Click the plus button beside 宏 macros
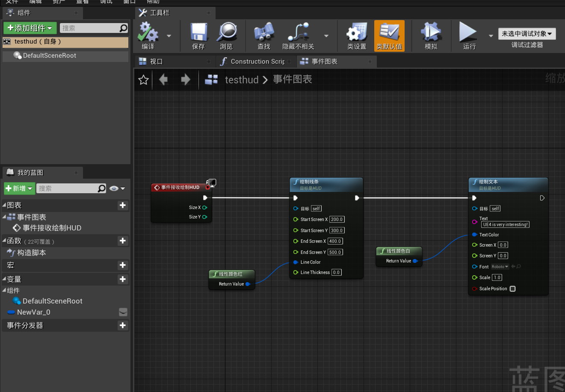Image resolution: width=565 pixels, height=392 pixels. pyautogui.click(x=123, y=265)
